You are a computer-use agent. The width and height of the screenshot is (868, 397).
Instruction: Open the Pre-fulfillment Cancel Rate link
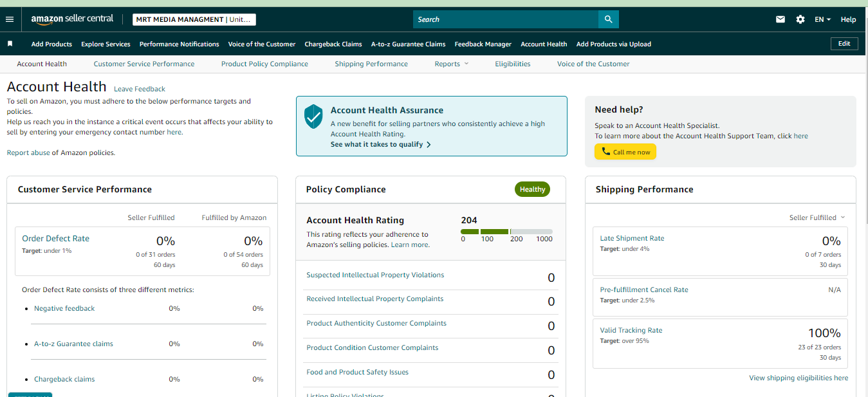click(x=644, y=290)
